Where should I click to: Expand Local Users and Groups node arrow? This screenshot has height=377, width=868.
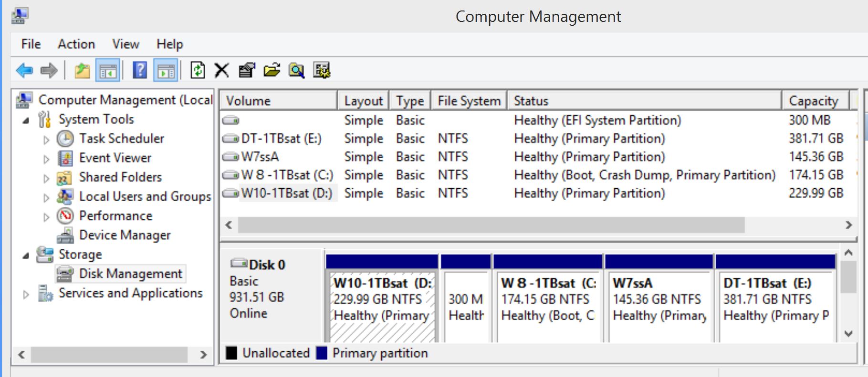pos(46,198)
